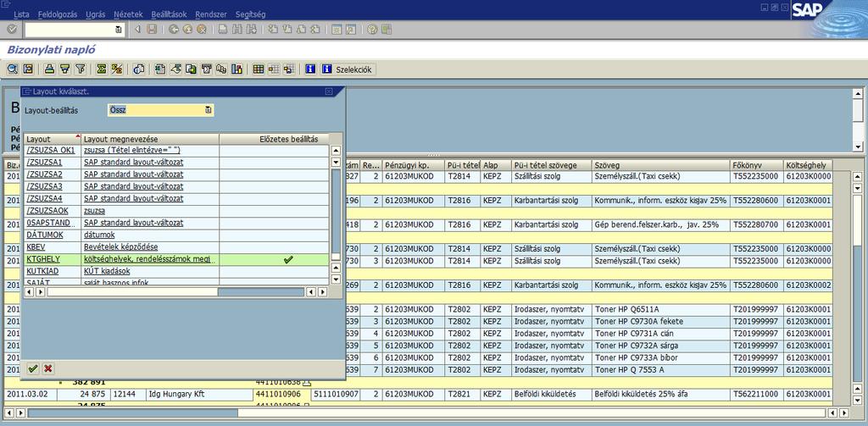Open the Feldolgozás menu
The height and width of the screenshot is (426, 868).
(58, 14)
